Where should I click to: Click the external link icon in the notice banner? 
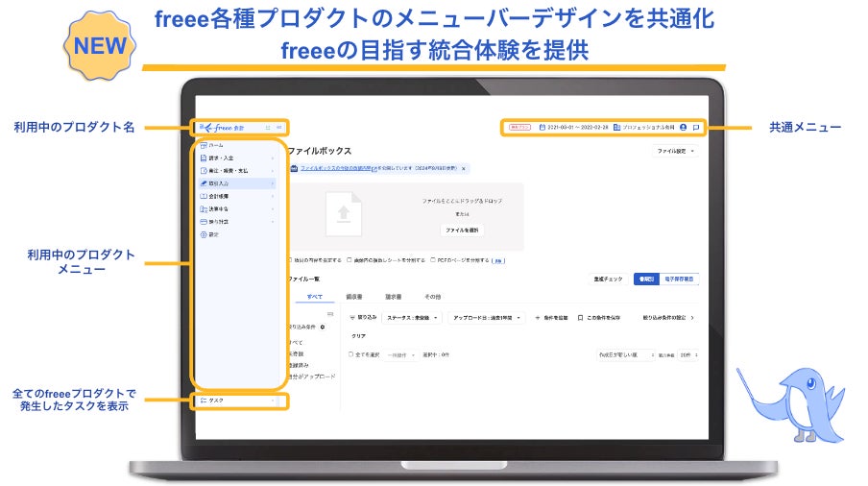[x=374, y=169]
